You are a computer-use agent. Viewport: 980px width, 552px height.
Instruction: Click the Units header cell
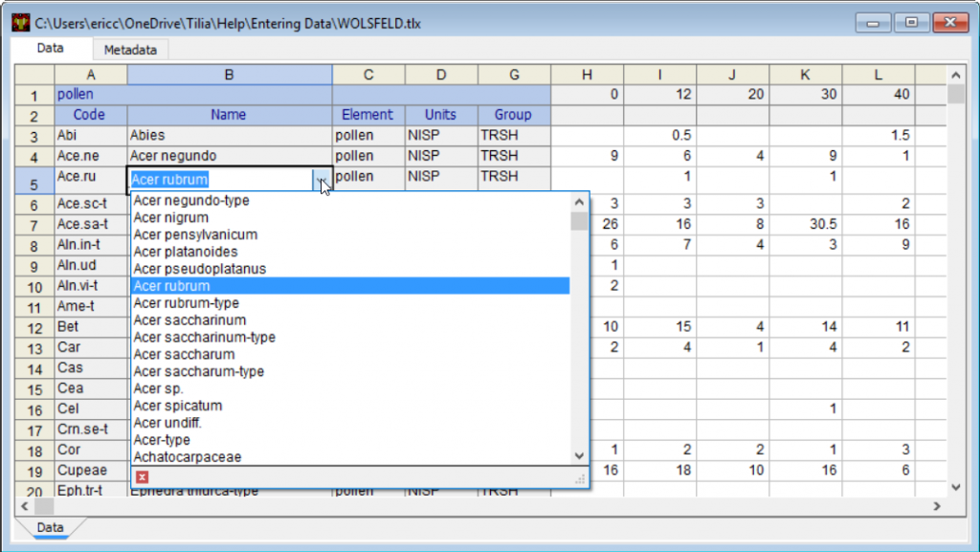click(441, 115)
